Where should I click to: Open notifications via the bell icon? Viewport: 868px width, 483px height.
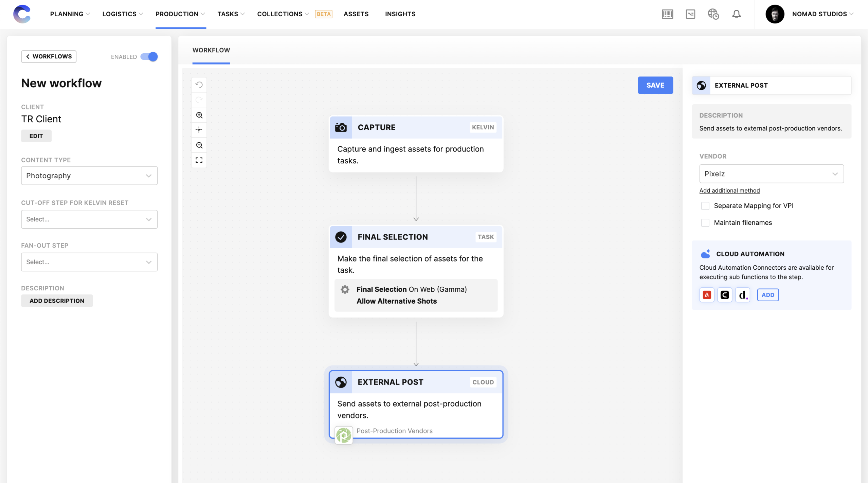[x=736, y=14]
